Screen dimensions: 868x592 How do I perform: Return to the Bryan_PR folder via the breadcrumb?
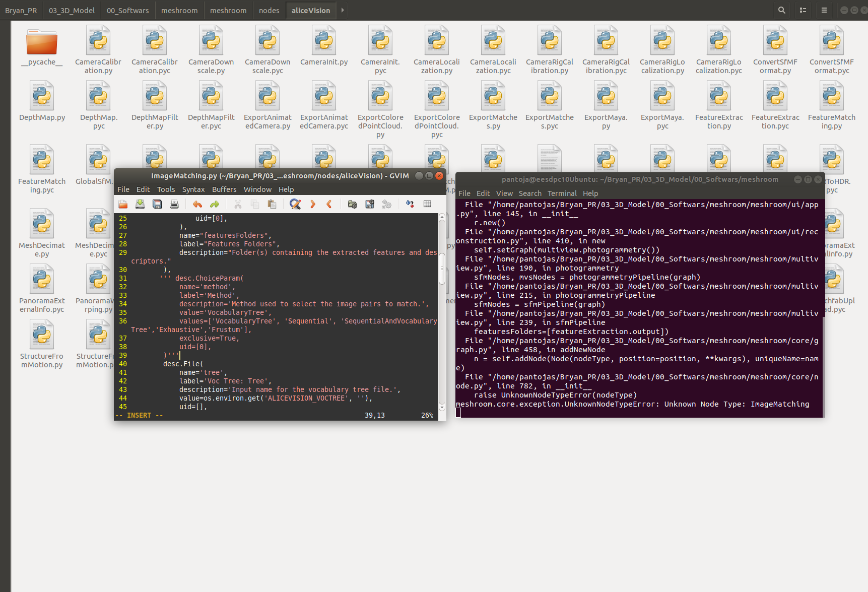coord(21,10)
